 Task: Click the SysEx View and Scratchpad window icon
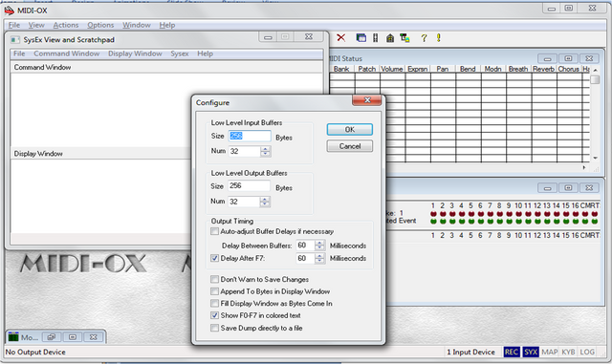(15, 39)
